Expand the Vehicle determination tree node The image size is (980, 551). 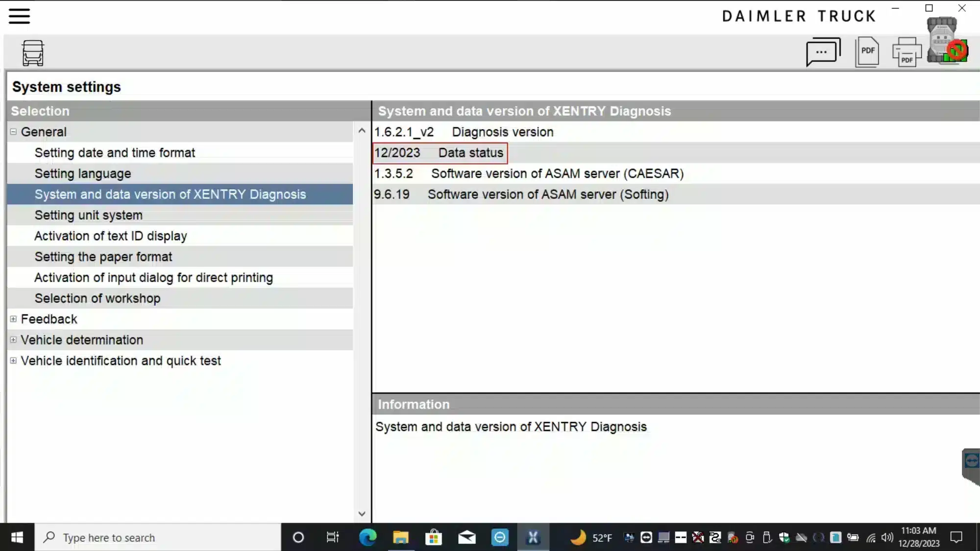tap(13, 339)
